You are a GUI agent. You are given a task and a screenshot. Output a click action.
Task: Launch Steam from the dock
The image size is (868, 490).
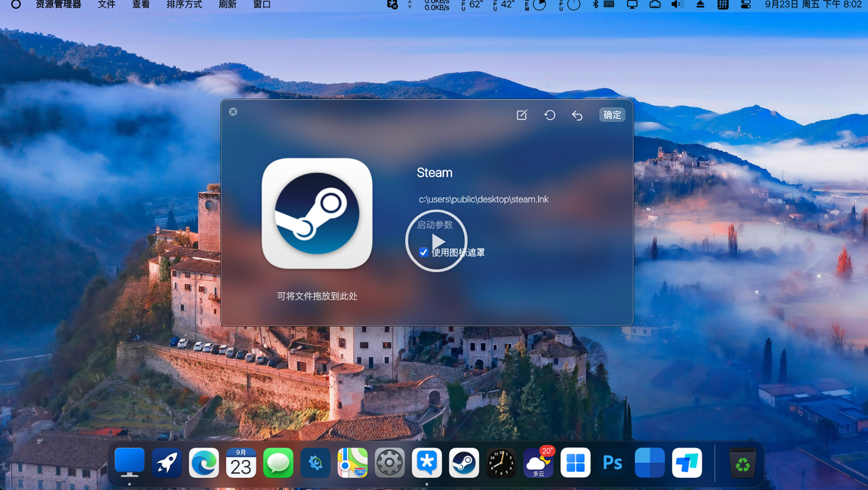(x=464, y=463)
